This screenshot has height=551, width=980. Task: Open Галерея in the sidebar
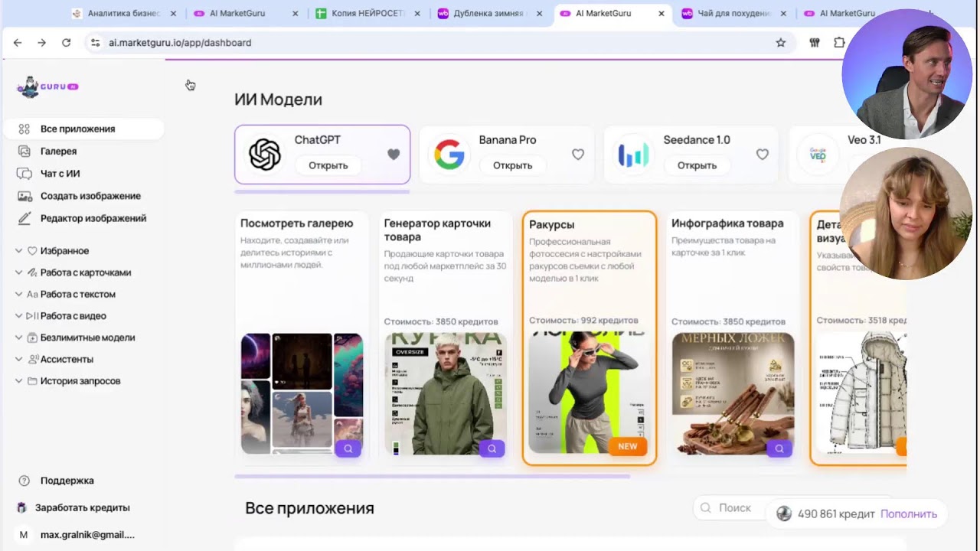point(58,151)
